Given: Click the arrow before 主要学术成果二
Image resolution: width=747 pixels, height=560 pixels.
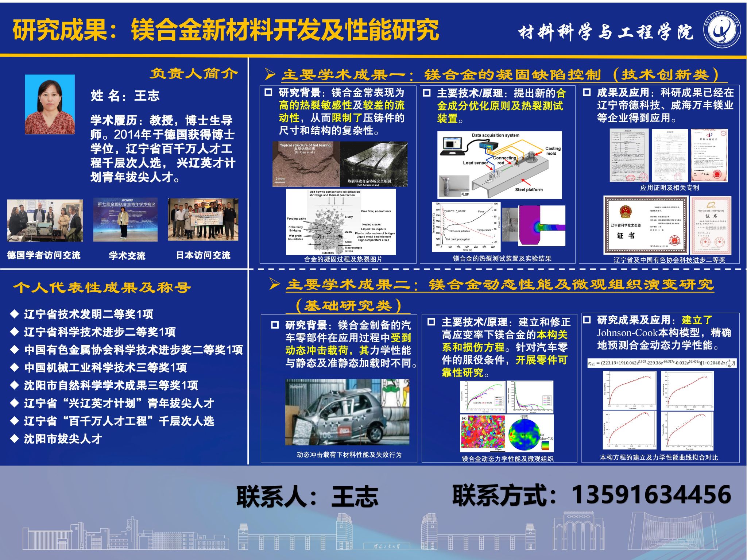Looking at the screenshot, I should point(274,284).
